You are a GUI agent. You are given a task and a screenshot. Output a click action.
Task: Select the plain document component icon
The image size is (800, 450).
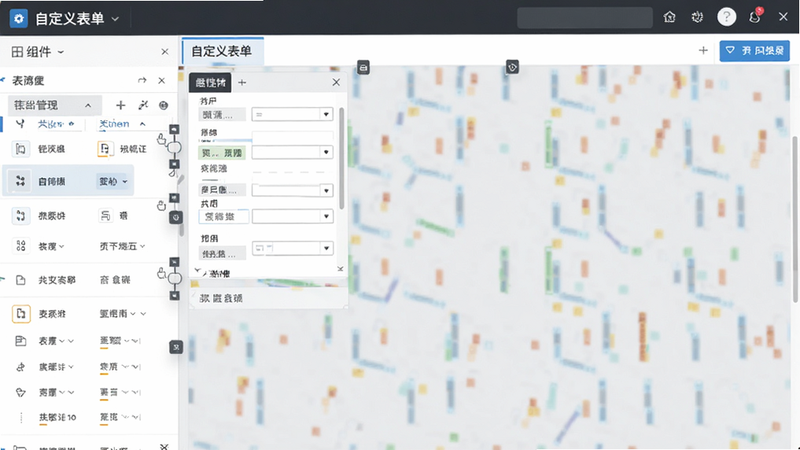pyautogui.click(x=20, y=280)
